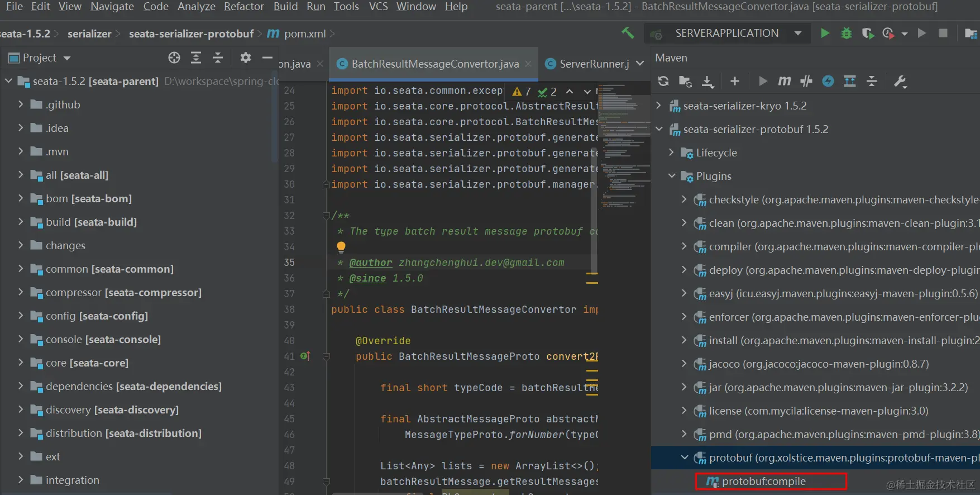Expand Maven Lifecycle node
This screenshot has height=495, width=980.
[x=672, y=153]
